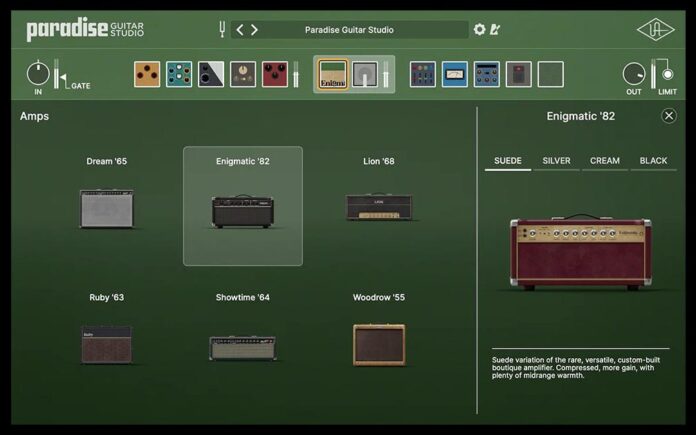696x435 pixels.
Task: Click the "Woodrow '55" label text
Action: (379, 297)
